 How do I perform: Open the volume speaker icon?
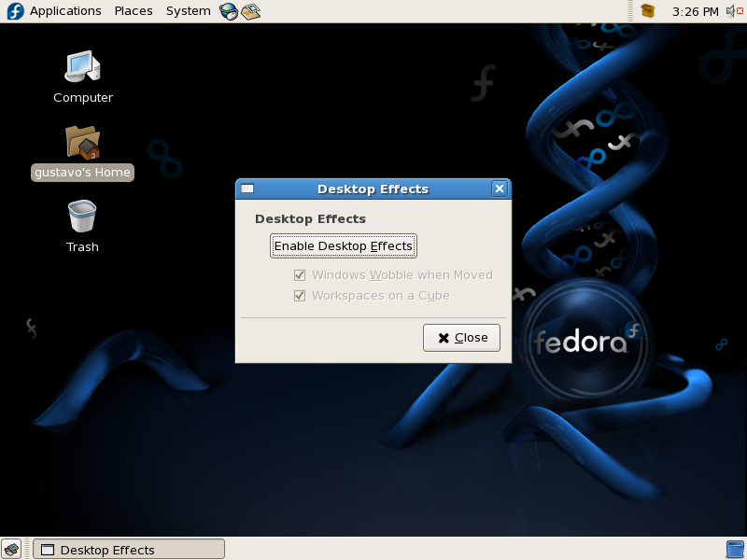tap(735, 10)
